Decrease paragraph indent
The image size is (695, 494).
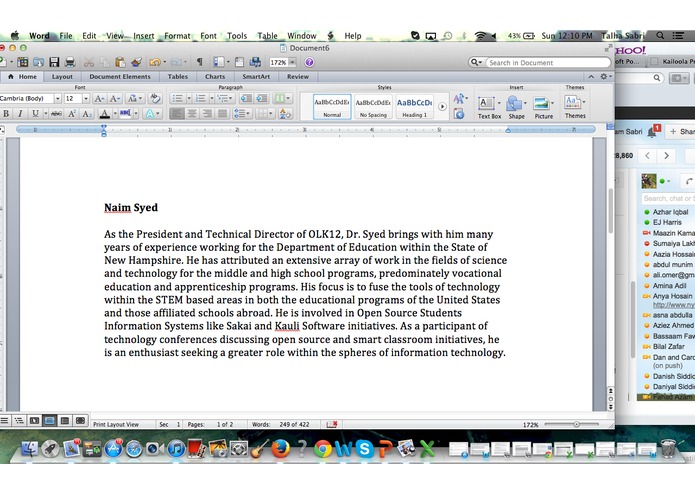tap(246, 98)
